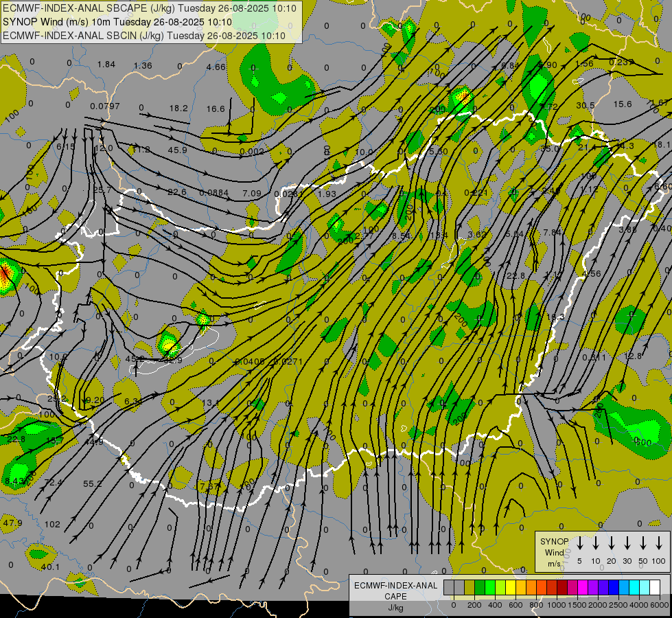Click the '6000' tick label on colorbar
Screen dimensions: 672x618
659,605
